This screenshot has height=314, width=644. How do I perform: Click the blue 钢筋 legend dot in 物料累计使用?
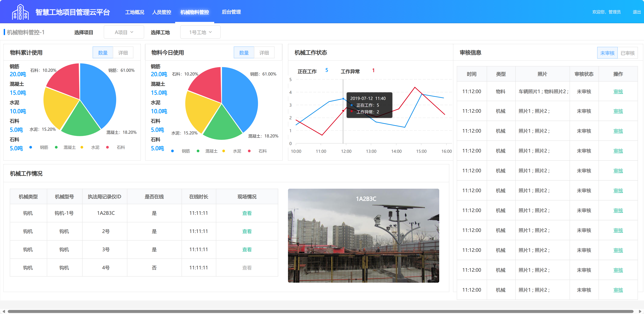click(30, 147)
